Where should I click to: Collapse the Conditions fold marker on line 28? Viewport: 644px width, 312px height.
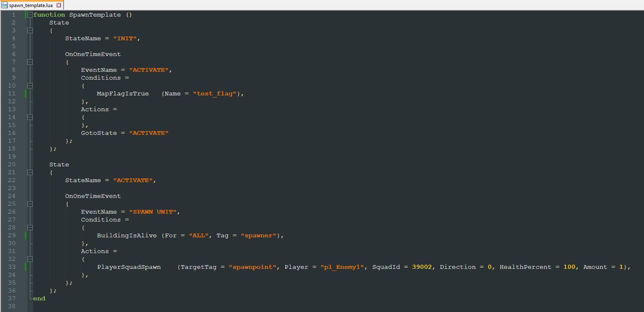pos(30,227)
